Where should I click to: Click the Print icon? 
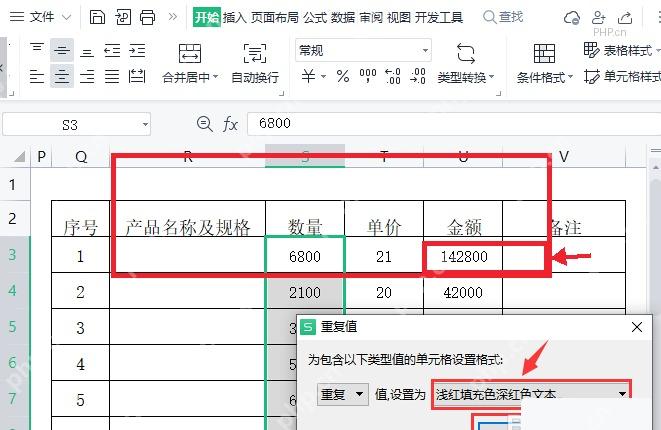tap(148, 17)
